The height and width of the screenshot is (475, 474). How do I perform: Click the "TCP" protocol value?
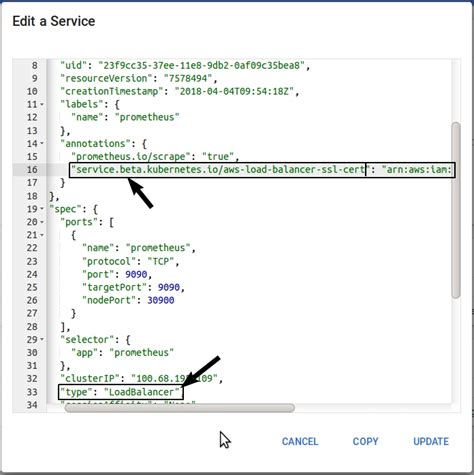161,261
